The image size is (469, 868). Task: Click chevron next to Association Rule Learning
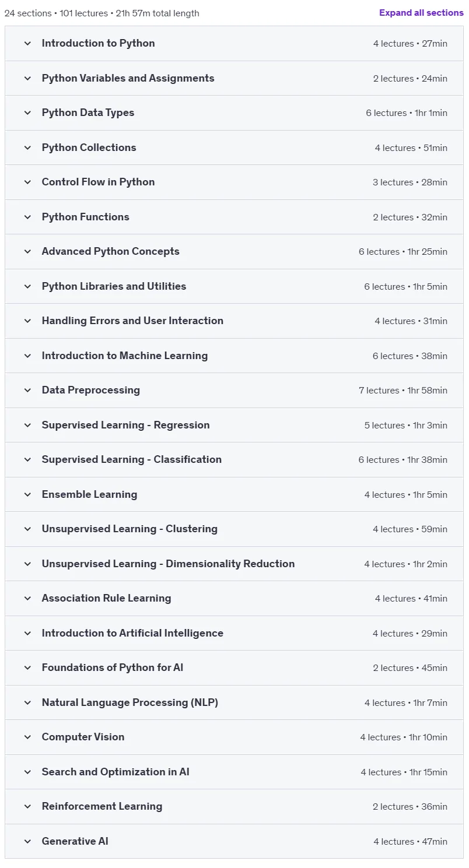tap(27, 598)
